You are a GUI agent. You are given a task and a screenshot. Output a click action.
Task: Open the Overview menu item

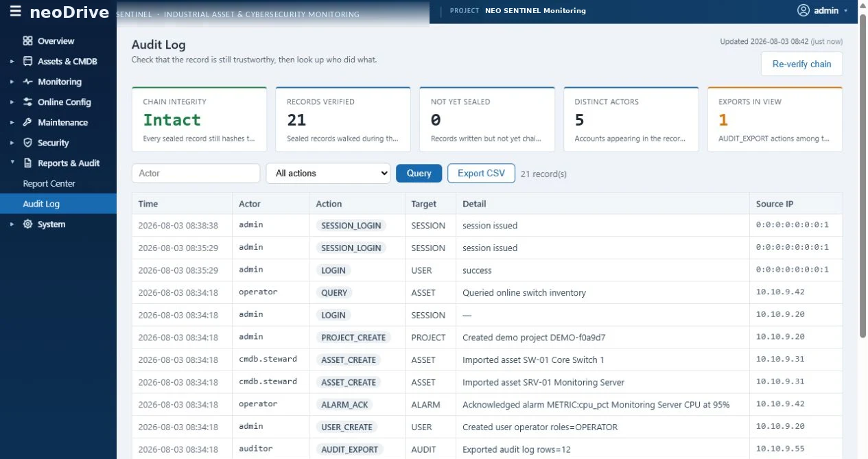click(x=56, y=41)
